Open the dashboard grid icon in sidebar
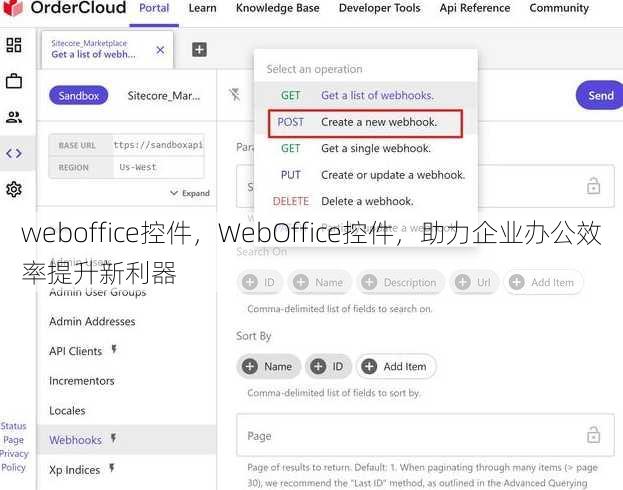Image resolution: width=623 pixels, height=490 pixels. click(14, 45)
